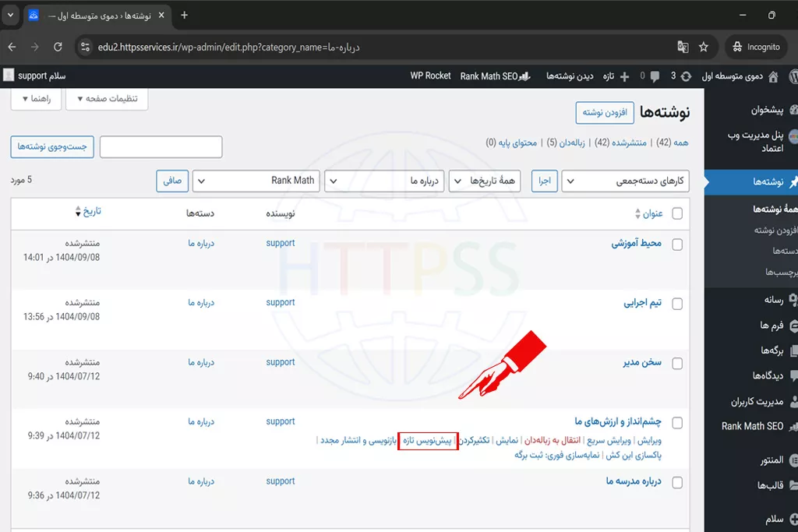Viewport: 798px width, 532px height.
Task: Click the home icon for site name
Action: (x=773, y=76)
